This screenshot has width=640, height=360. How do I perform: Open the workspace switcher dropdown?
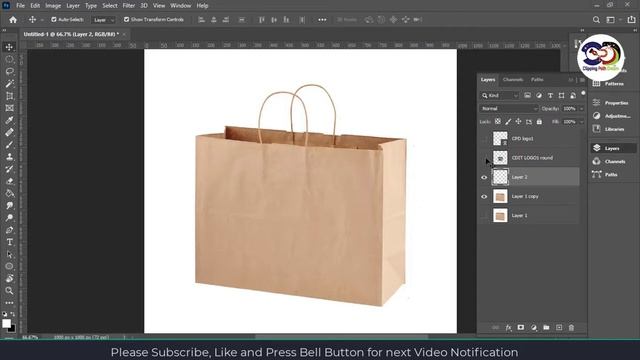(x=613, y=20)
